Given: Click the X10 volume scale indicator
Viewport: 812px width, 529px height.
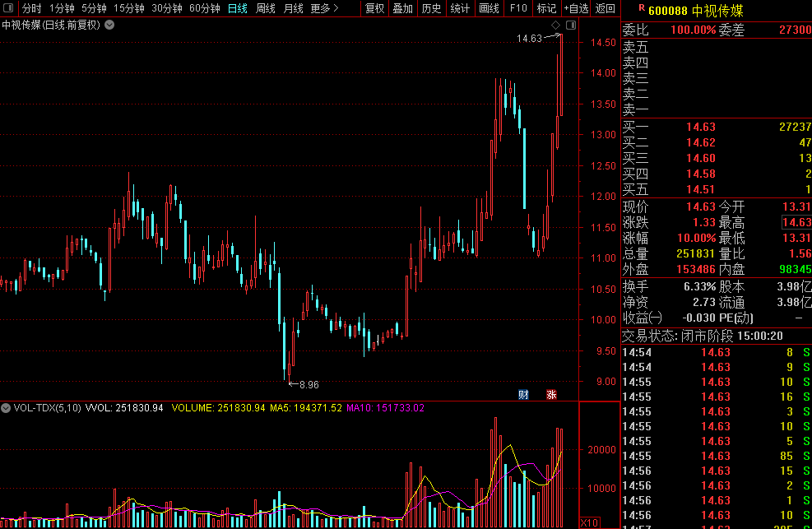Looking at the screenshot, I should coord(589,522).
